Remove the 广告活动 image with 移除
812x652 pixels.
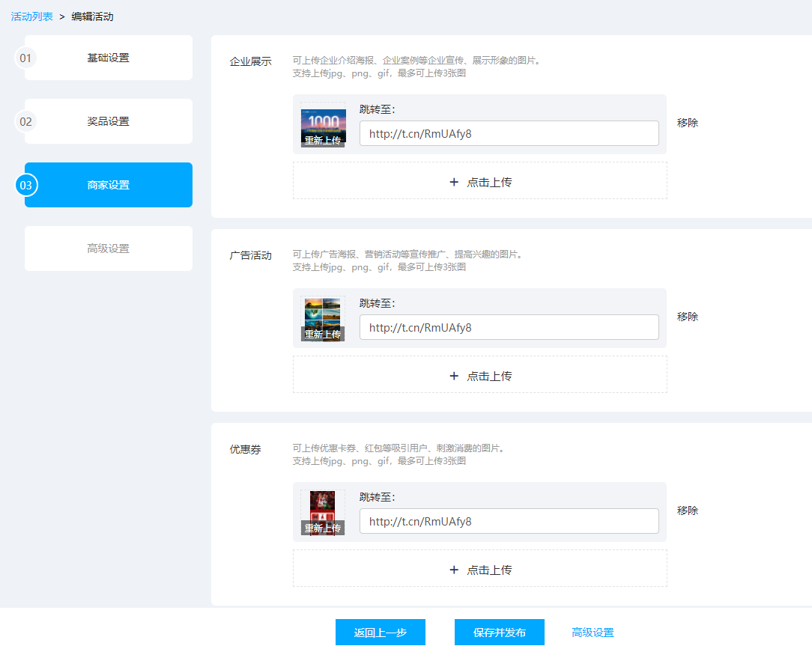[x=687, y=317]
